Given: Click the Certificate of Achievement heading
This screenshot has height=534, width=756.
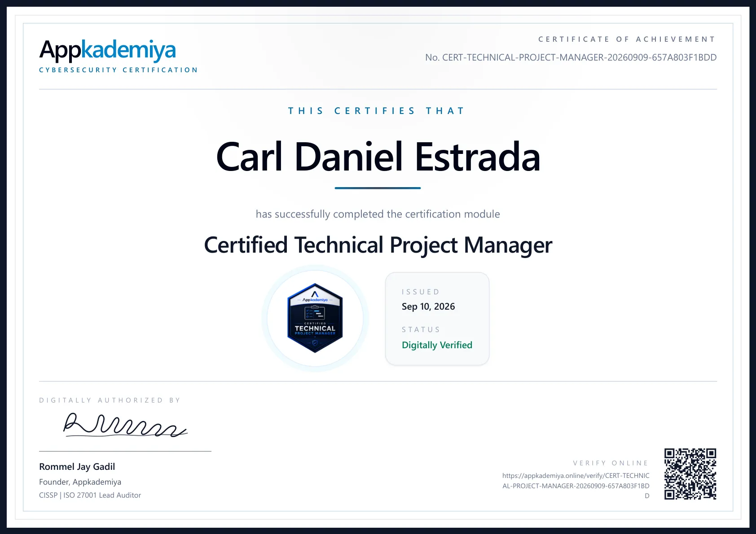Looking at the screenshot, I should point(627,39).
